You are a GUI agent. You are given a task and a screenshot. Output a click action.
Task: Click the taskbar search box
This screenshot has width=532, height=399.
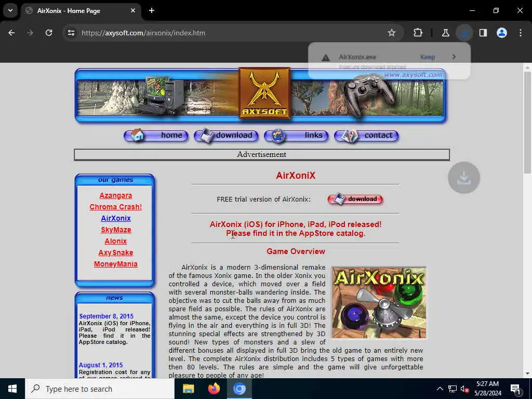point(100,389)
